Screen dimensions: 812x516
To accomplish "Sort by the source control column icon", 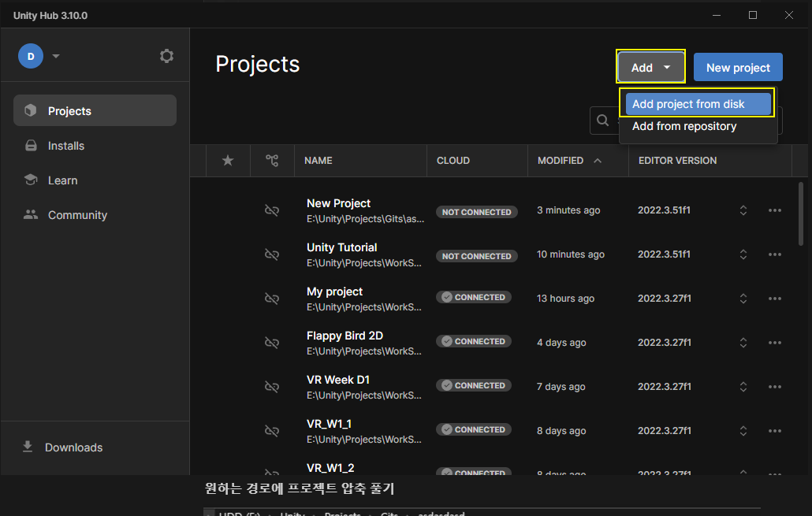I will [x=272, y=161].
